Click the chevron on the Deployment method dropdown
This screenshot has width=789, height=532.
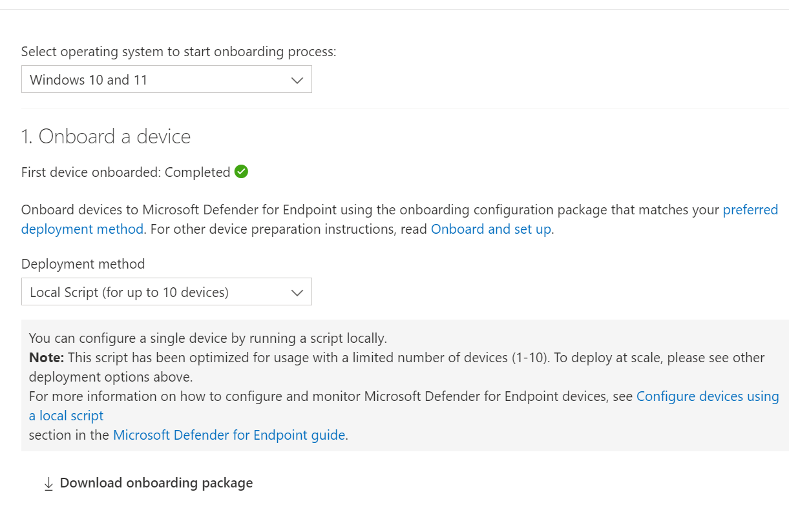[x=297, y=291]
